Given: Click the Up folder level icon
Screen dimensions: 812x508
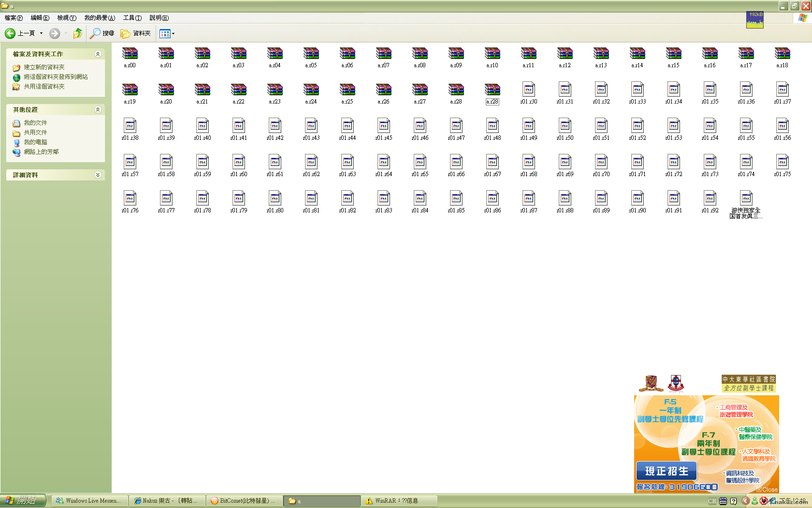Looking at the screenshot, I should pyautogui.click(x=77, y=33).
